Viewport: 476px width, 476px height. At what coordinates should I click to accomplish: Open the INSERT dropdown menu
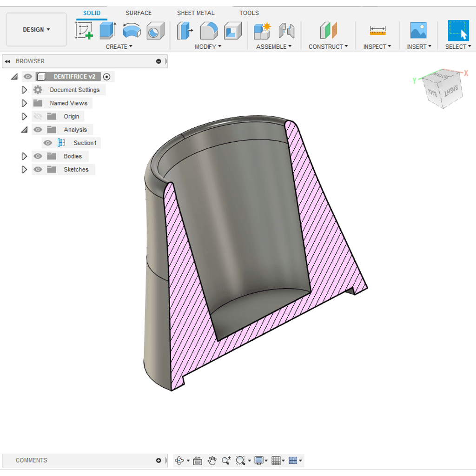(x=419, y=46)
